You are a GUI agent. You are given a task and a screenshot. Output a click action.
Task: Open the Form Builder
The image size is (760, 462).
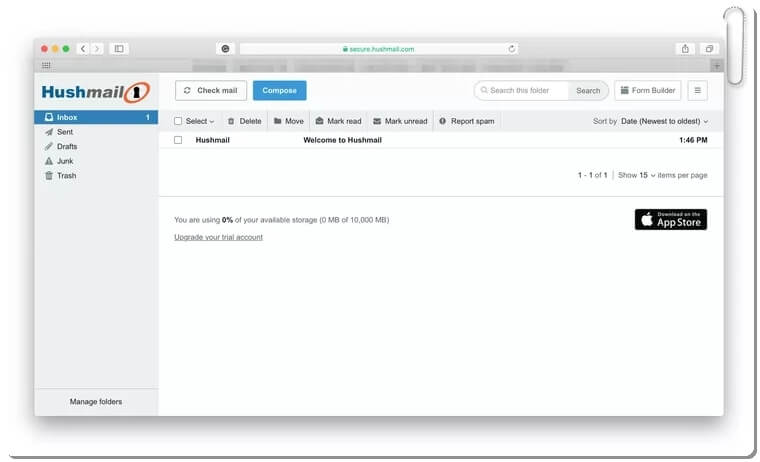[x=648, y=91]
